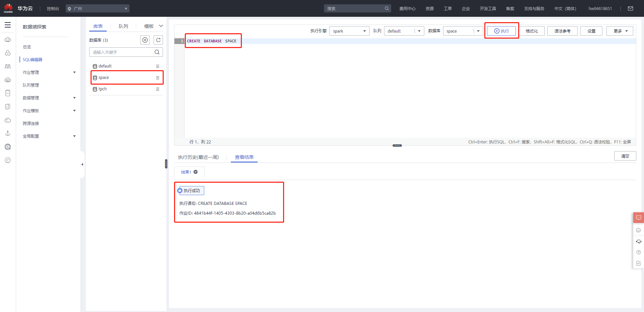Click the globe icon in left rail

coord(8,147)
